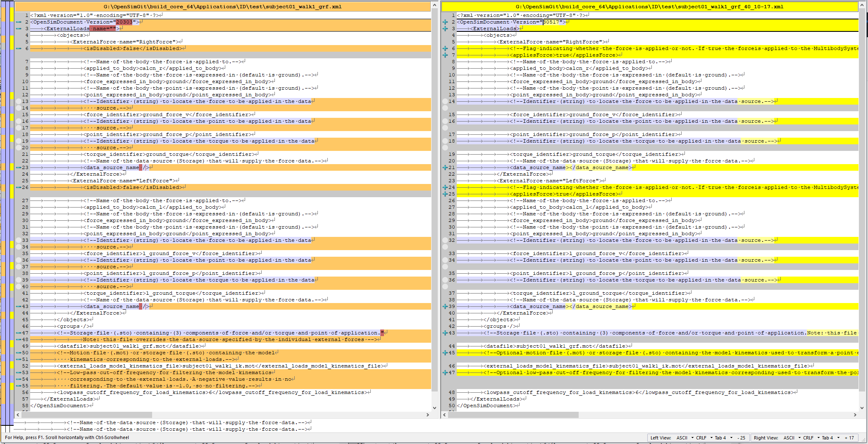Click the '- 25' change count in Left View bar
The height and width of the screenshot is (444, 868).
coord(742,437)
